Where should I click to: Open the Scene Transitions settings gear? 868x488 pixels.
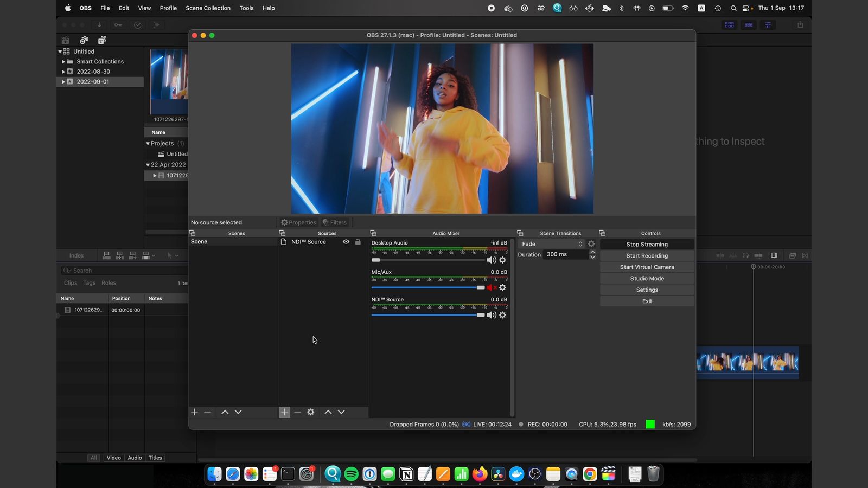point(591,243)
